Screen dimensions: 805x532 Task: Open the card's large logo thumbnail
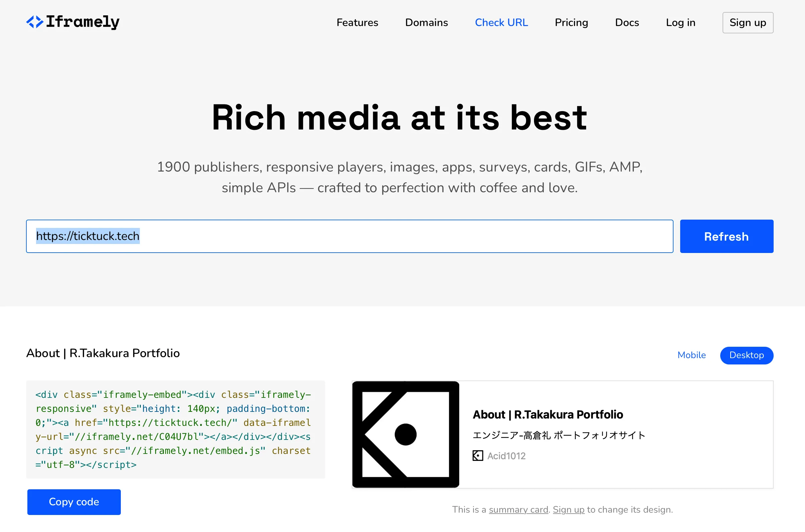point(406,434)
